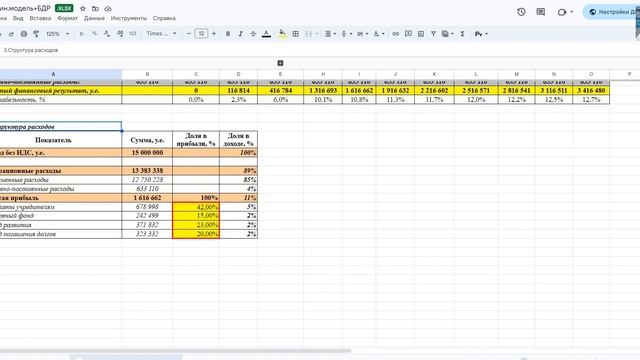Image resolution: width=640 pixels, height=360 pixels.
Task: Increase font size with the plus button
Action: (214, 34)
